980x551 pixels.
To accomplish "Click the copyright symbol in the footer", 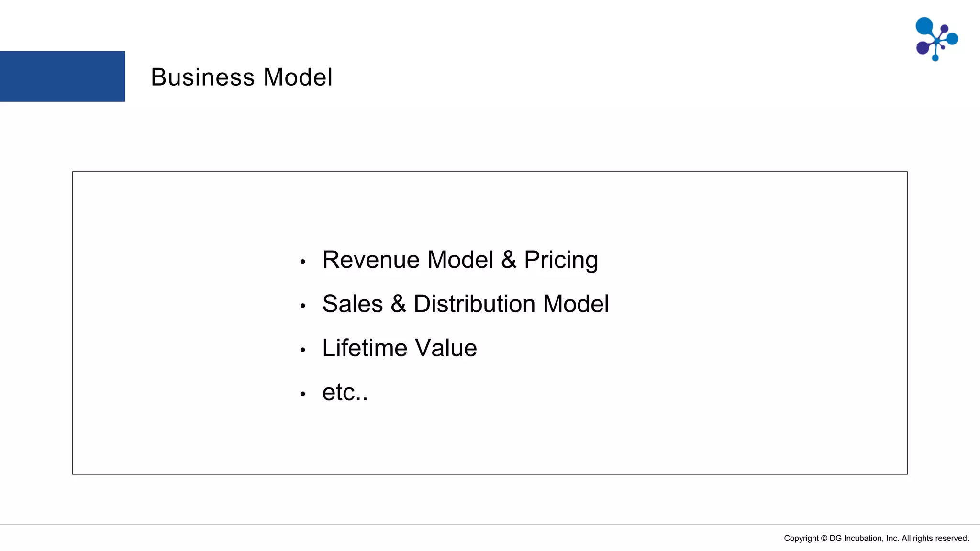I will (x=824, y=538).
